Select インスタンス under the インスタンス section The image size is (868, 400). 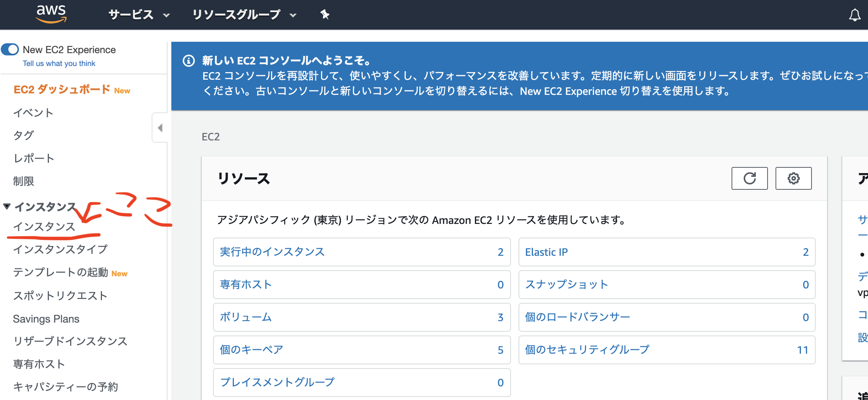pyautogui.click(x=44, y=227)
